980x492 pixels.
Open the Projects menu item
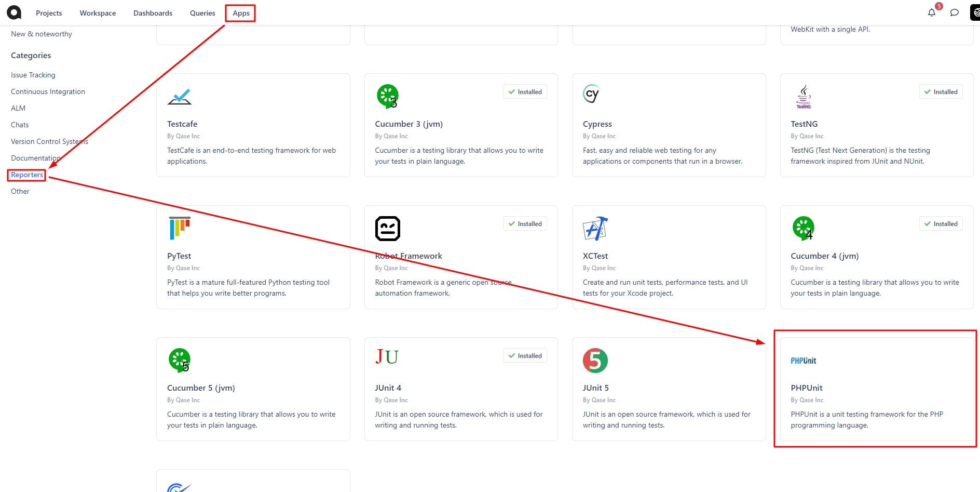tap(49, 13)
